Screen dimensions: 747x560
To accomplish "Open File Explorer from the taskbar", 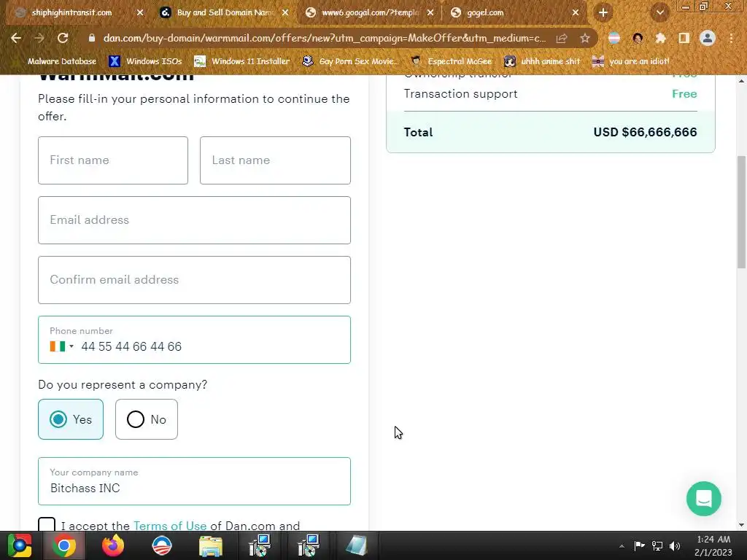I will click(x=211, y=545).
